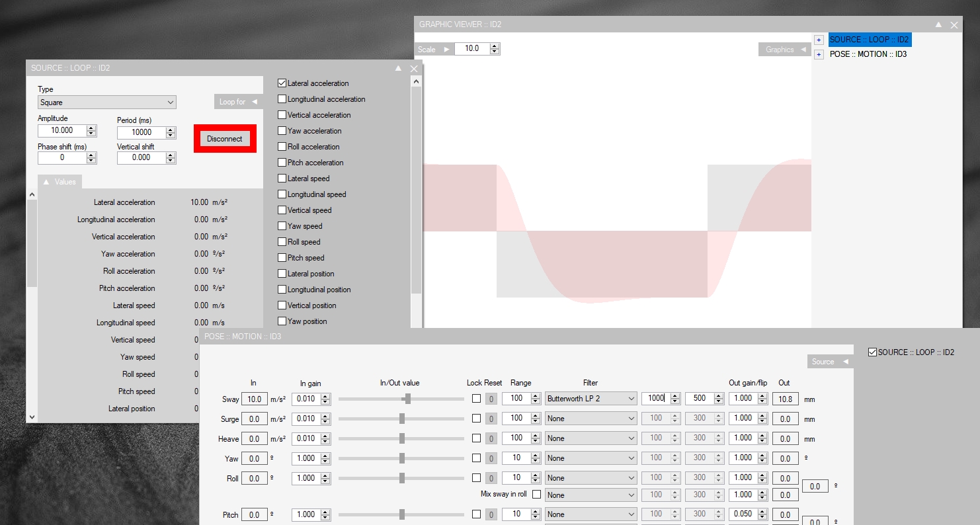Increase Amplitude with up spinner arrow
Screen dimensions: 980x525
coord(91,128)
